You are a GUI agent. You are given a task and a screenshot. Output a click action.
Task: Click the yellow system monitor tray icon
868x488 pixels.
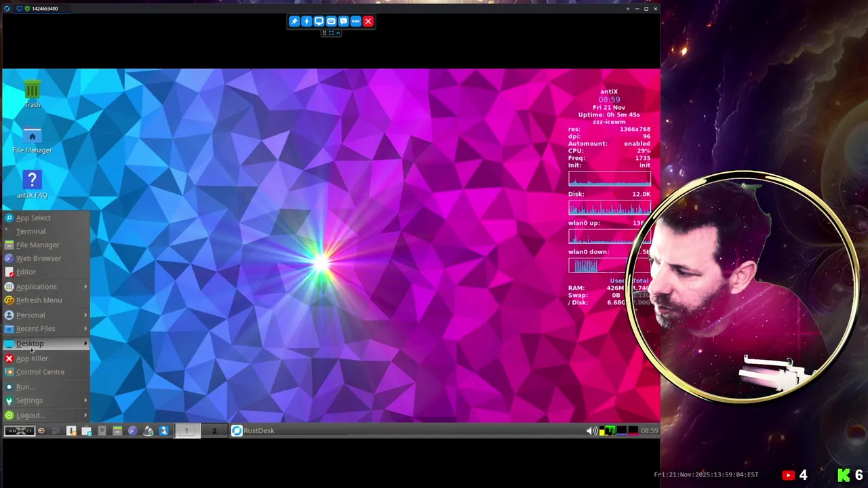point(601,430)
